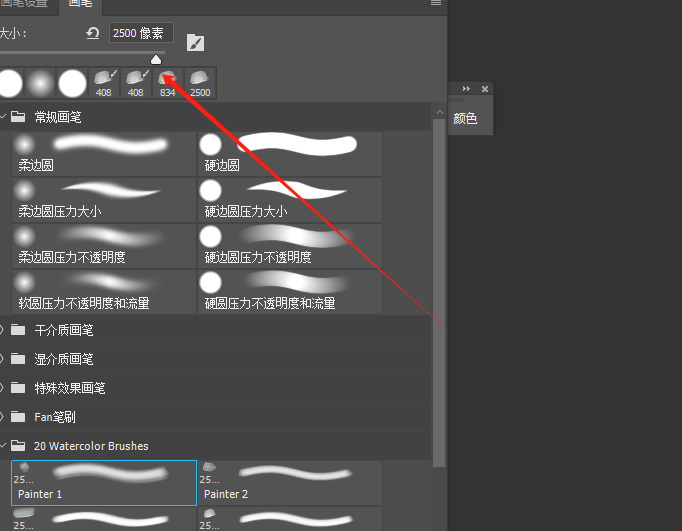Switch to the 画笔设置 tab

(26, 4)
